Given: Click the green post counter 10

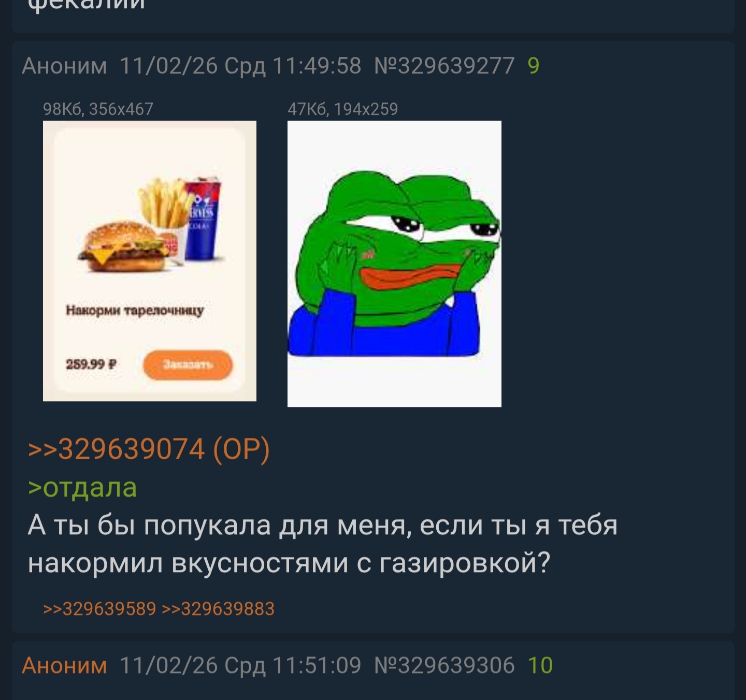Looking at the screenshot, I should (x=540, y=665).
